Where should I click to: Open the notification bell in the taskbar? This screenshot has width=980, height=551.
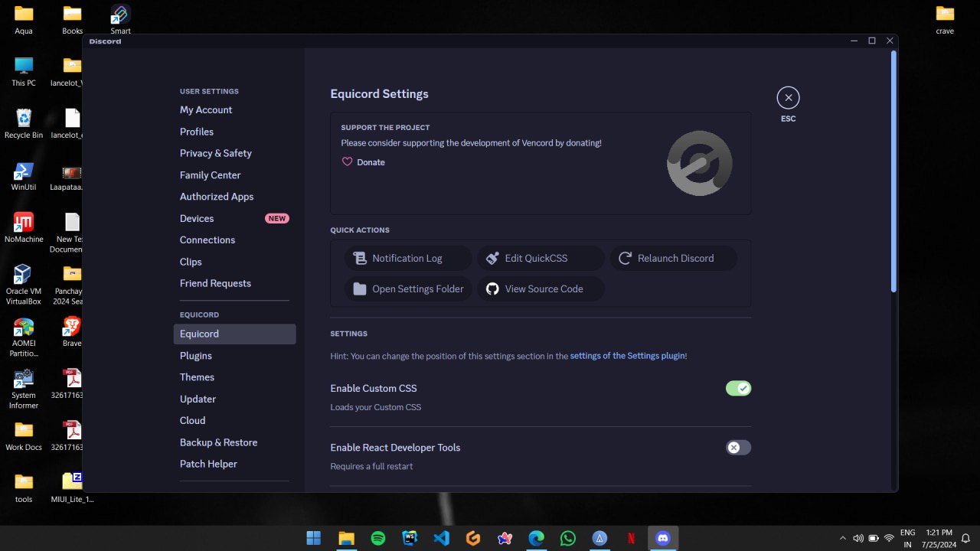pyautogui.click(x=966, y=538)
